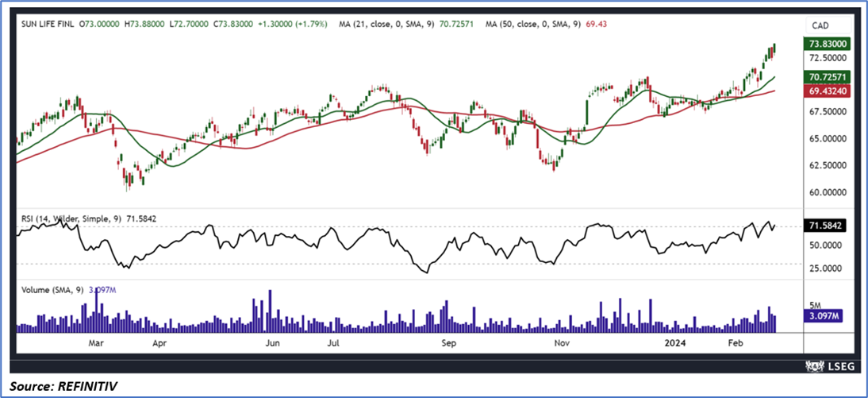Image resolution: width=868 pixels, height=398 pixels.
Task: Click the 73.83000 current price tag
Action: tap(828, 44)
